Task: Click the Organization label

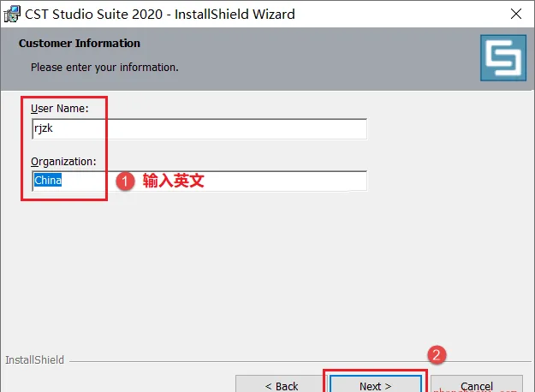Action: click(x=63, y=162)
